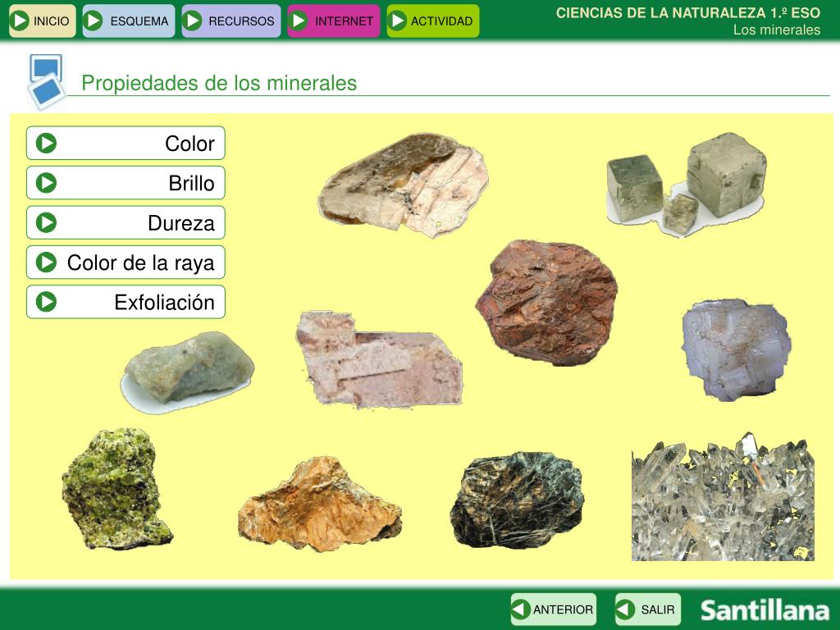This screenshot has height=630, width=840.
Task: Click the play arrow icon on INICIO
Action: point(21,21)
